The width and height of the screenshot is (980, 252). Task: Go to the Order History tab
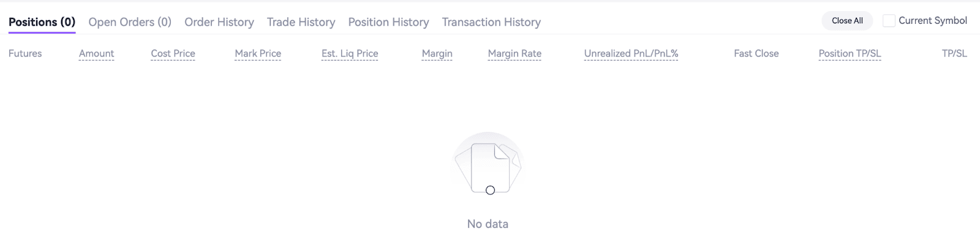[x=219, y=22]
